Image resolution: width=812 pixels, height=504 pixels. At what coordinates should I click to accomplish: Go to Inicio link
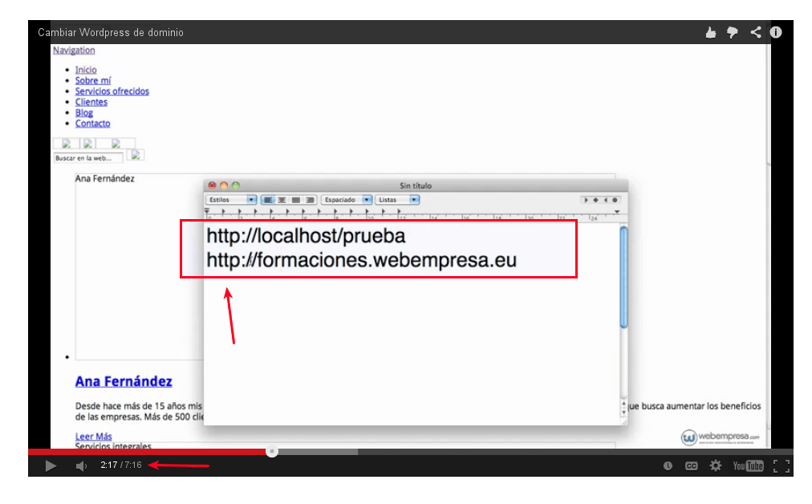[x=86, y=70]
